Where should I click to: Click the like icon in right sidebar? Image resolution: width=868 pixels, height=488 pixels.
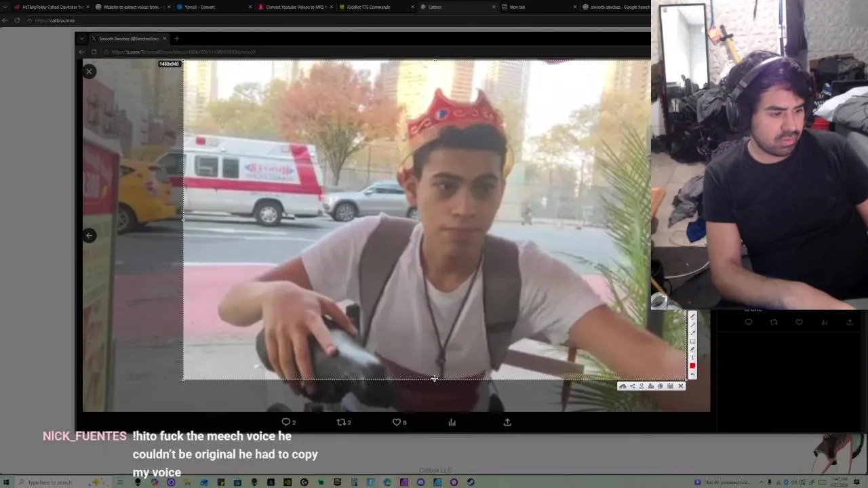point(799,323)
